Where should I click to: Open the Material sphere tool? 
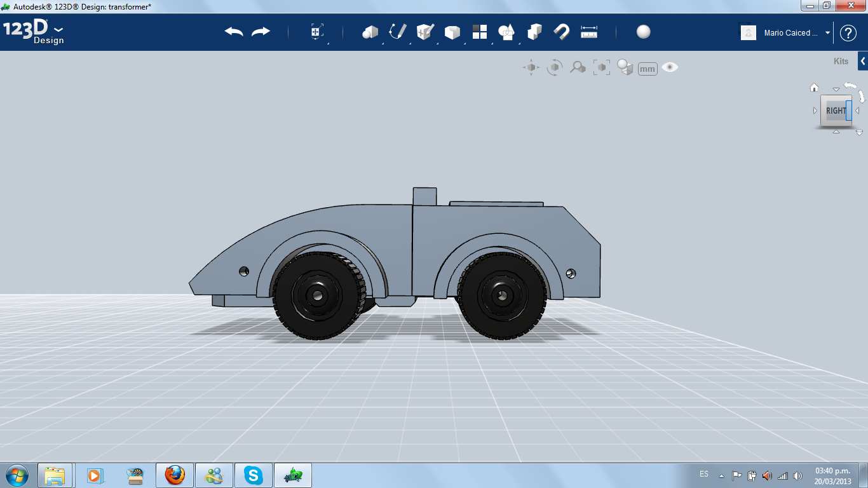coord(644,32)
